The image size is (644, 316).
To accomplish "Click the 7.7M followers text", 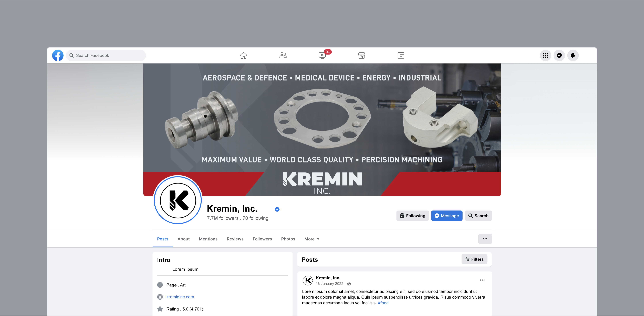I will (x=223, y=218).
